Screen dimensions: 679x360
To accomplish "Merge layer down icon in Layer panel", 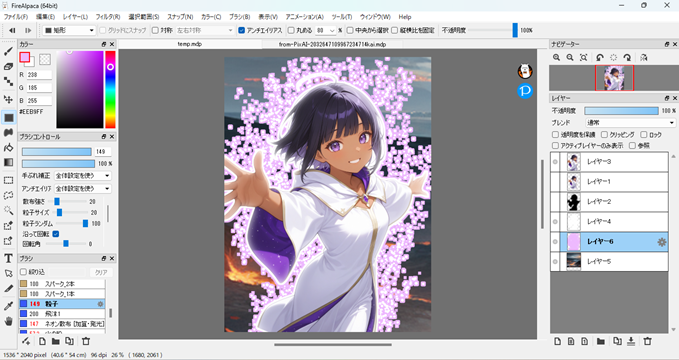I will [631, 341].
